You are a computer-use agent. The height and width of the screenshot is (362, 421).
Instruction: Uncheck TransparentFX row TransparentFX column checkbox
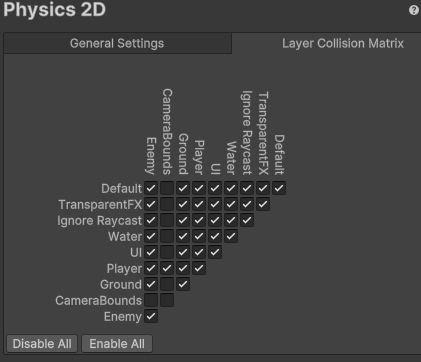point(263,204)
